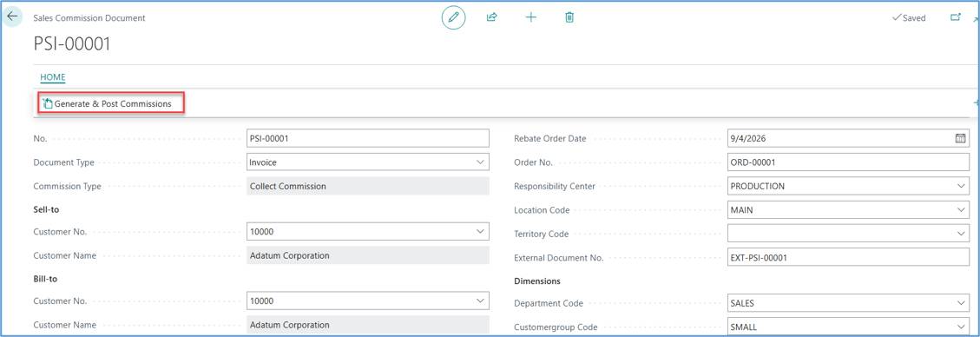Click the Share icon
Viewport: 980px width, 337px height.
coord(492,17)
